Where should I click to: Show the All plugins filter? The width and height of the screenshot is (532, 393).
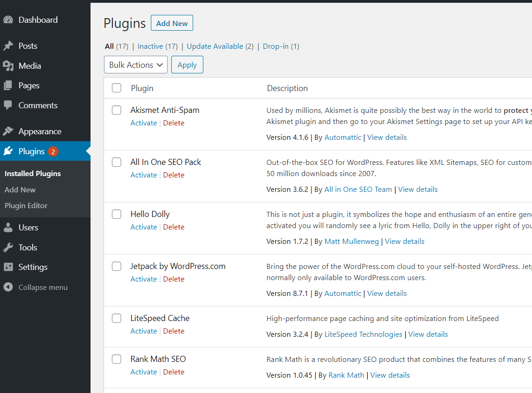109,46
